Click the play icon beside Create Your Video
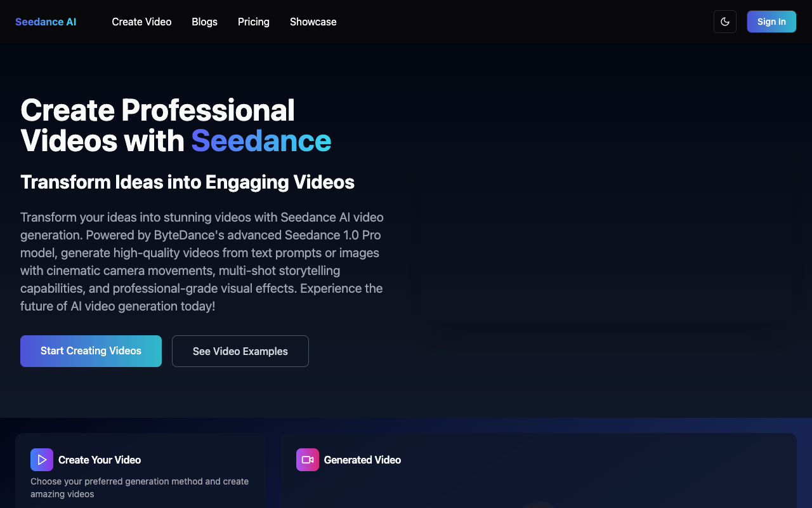 [x=42, y=460]
